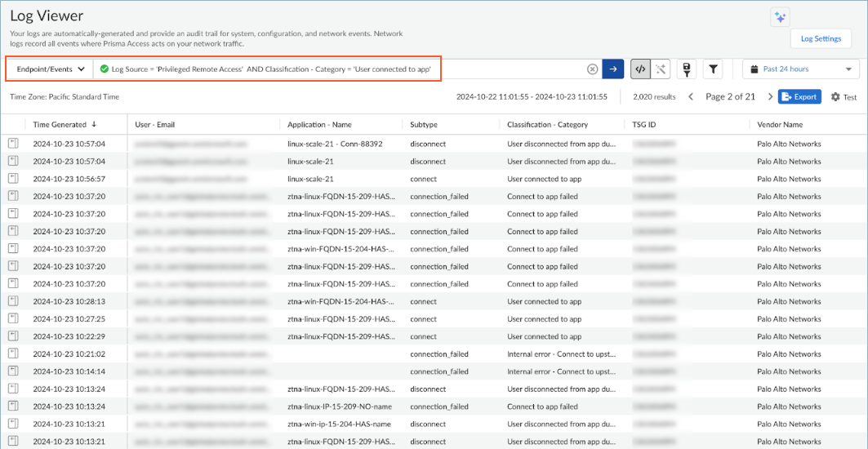Screen dimensions: 868x449
Task: Clear the query with the X icon
Action: click(592, 69)
